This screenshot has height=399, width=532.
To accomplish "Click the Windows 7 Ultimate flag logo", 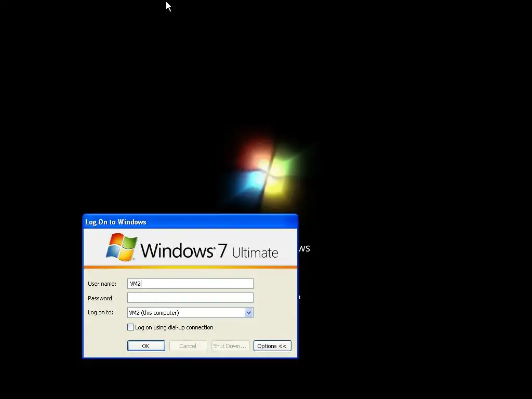I will (122, 247).
